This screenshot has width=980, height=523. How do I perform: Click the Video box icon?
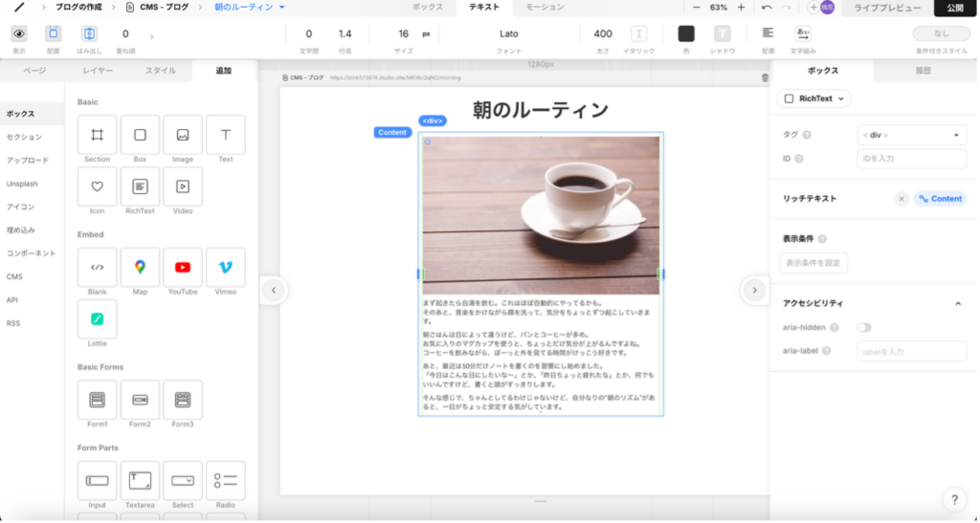point(183,186)
